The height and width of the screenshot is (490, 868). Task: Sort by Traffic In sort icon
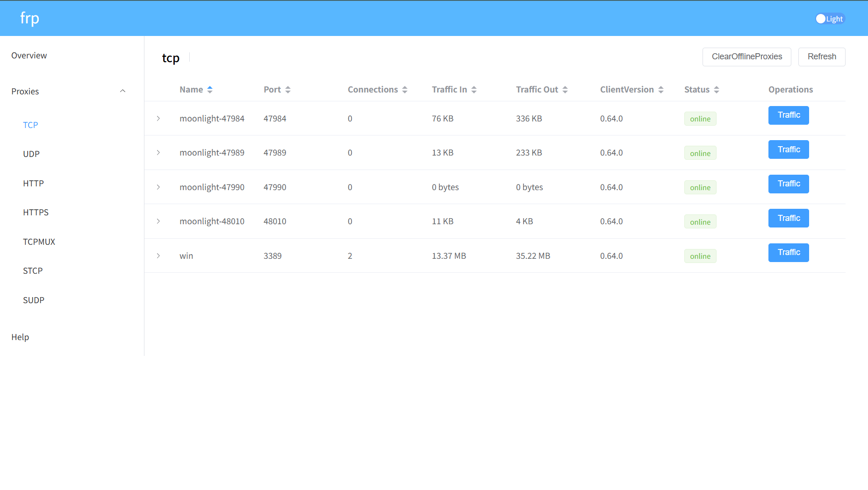[474, 90]
